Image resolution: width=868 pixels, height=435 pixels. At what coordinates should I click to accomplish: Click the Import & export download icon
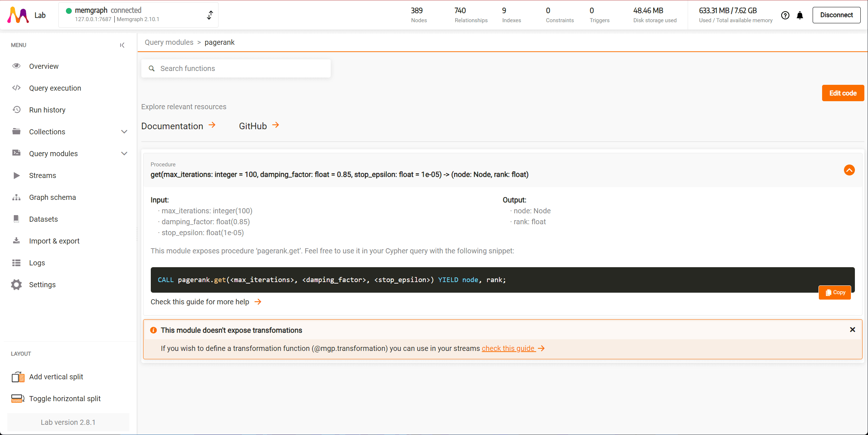(x=16, y=241)
